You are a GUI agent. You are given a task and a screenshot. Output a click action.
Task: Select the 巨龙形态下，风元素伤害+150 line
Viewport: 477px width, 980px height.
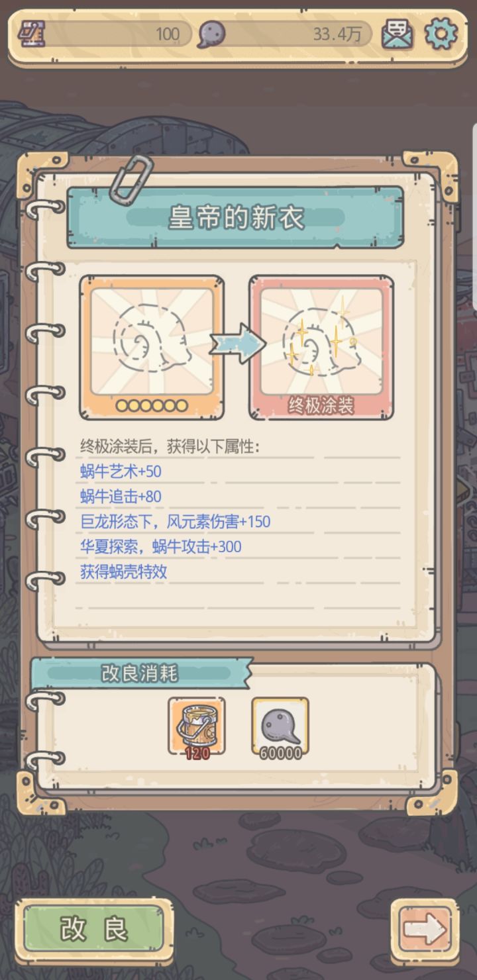pos(175,522)
